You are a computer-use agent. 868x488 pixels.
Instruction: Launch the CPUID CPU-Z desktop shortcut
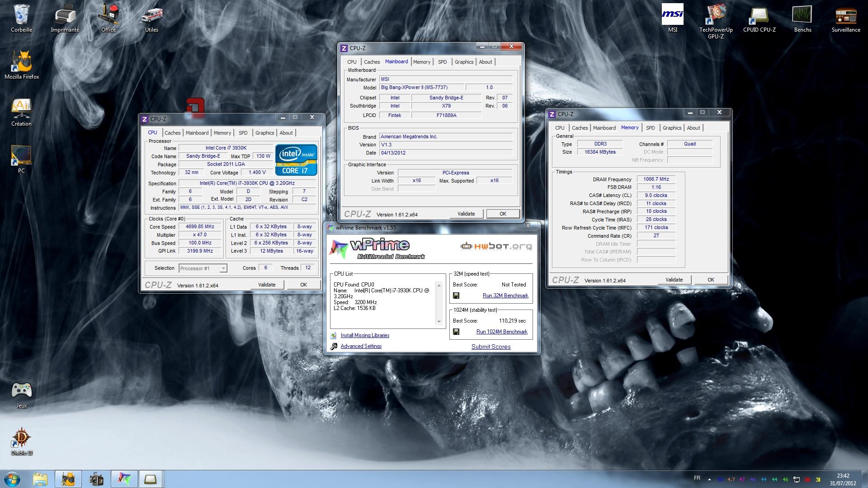tap(759, 19)
